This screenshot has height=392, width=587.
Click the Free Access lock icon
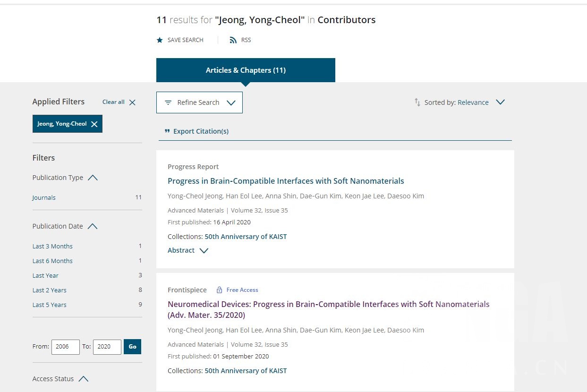click(219, 290)
